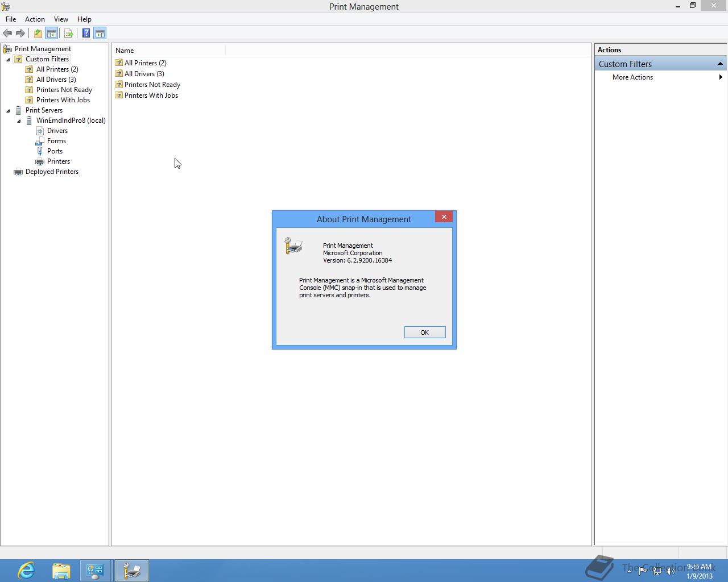Viewport: 728px width, 582px height.
Task: Open the Help menu
Action: 84,19
